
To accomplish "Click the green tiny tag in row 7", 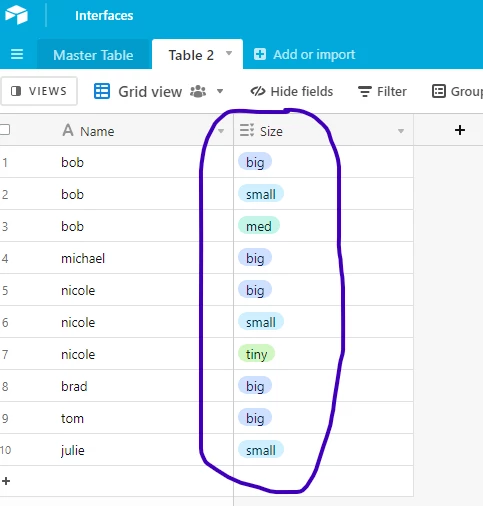I will [x=256, y=354].
